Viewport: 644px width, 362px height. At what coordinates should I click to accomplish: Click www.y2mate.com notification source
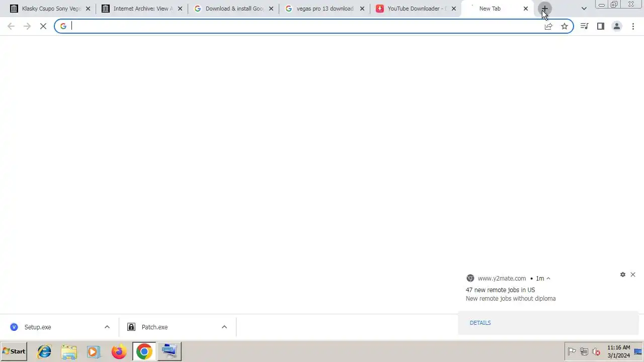click(502, 279)
